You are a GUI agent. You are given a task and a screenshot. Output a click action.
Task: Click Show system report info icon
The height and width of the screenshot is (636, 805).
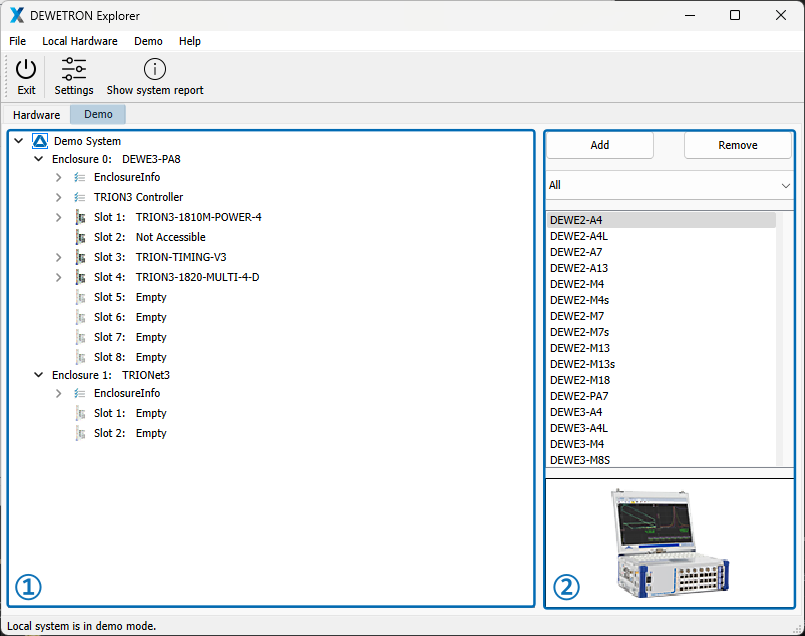click(155, 69)
